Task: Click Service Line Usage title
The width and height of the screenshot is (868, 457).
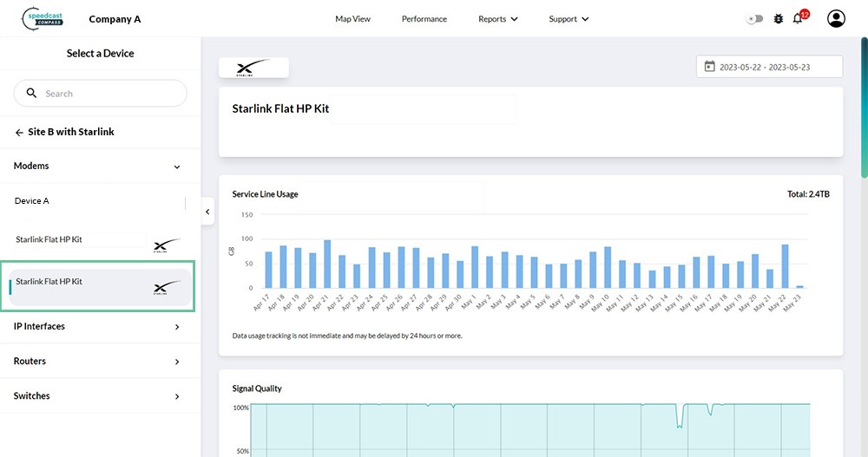Action: 265,194
